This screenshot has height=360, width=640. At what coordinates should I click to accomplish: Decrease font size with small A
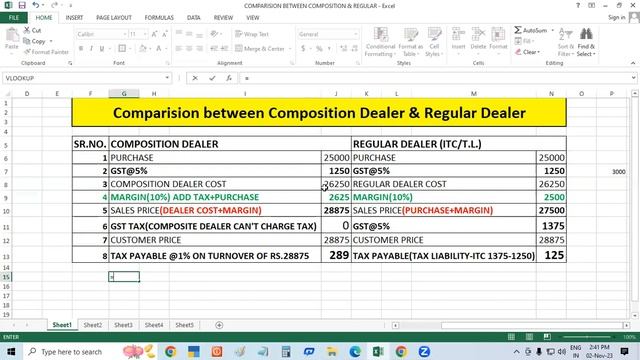[x=164, y=34]
